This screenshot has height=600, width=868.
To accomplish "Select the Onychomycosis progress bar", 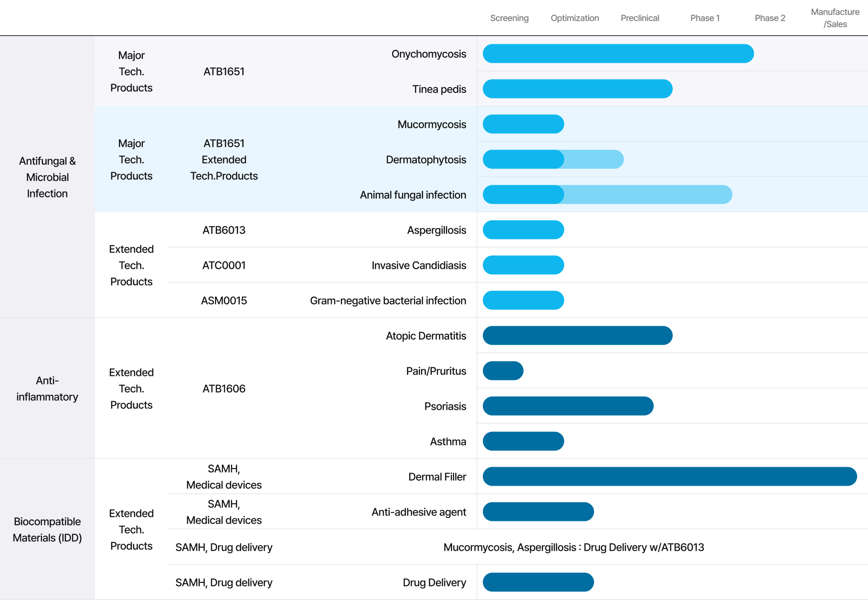I will click(x=618, y=54).
